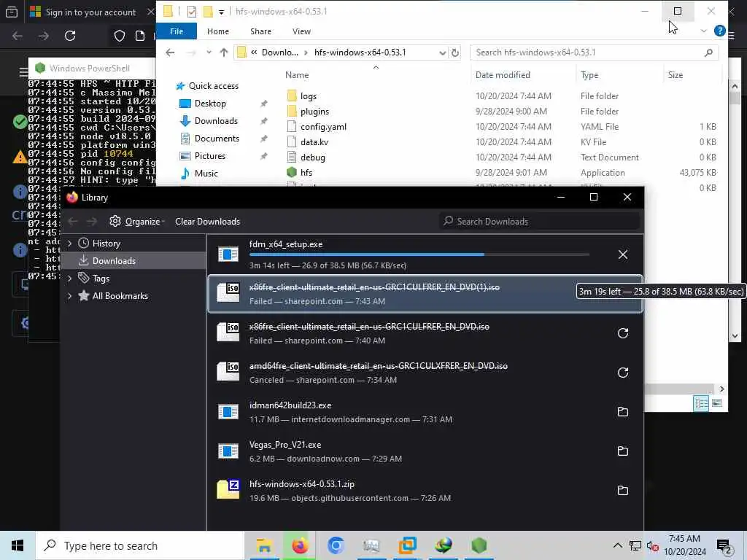Open Quick access in navigation pane
Image resolution: width=747 pixels, height=560 pixels.
tap(213, 86)
